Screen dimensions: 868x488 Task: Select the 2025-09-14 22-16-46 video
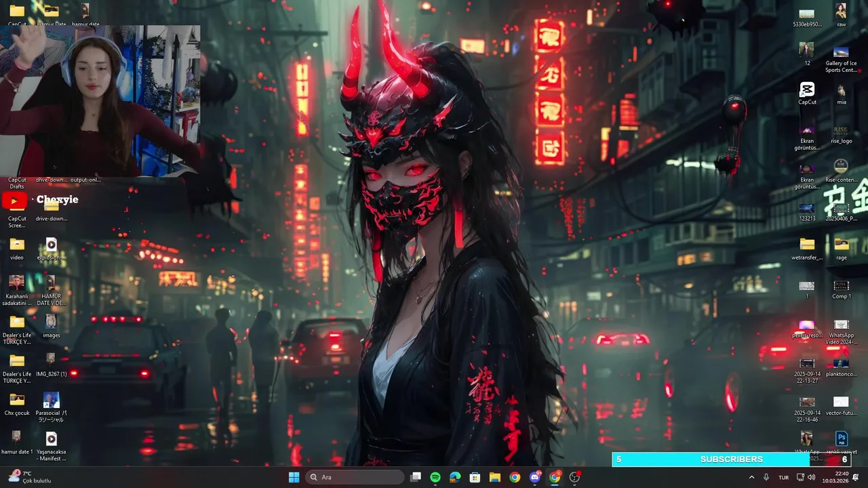tap(807, 409)
